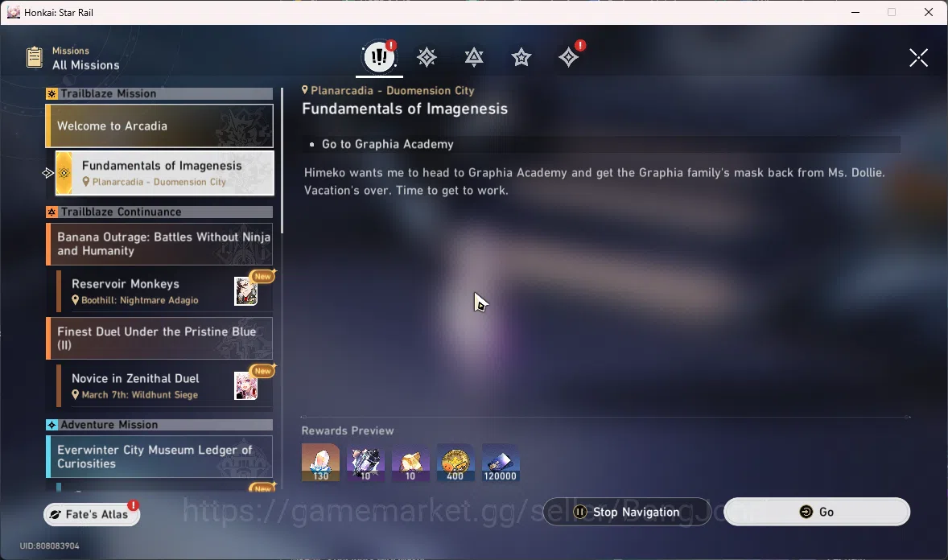The image size is (948, 560).
Task: Click the Go button
Action: tap(817, 512)
